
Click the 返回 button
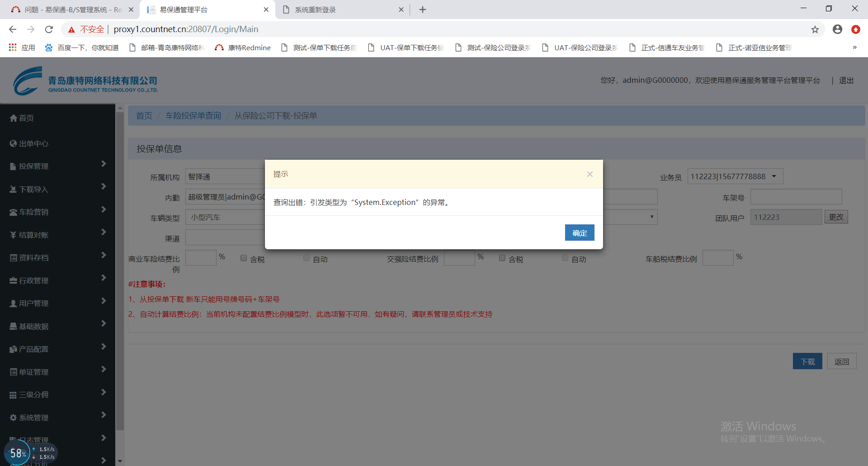[x=842, y=361]
